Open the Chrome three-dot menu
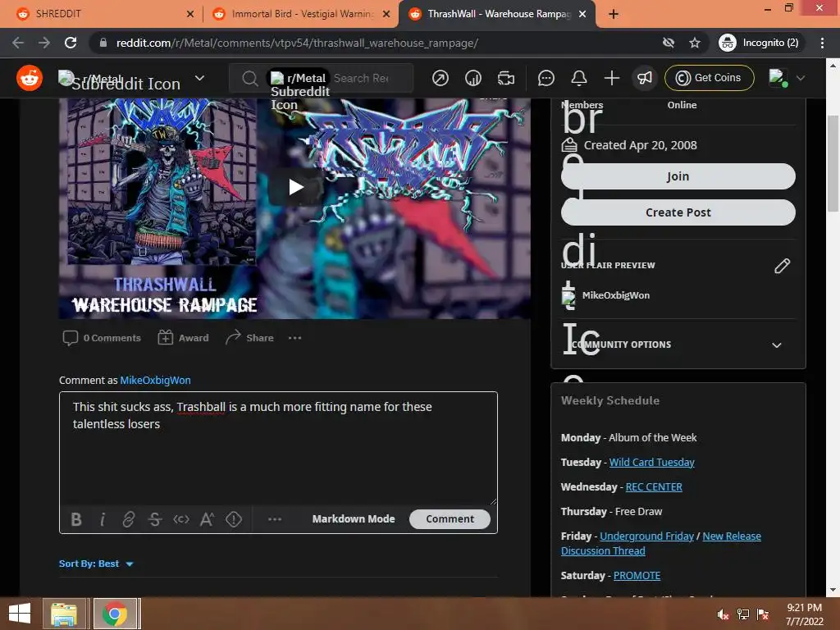This screenshot has height=630, width=840. point(822,43)
